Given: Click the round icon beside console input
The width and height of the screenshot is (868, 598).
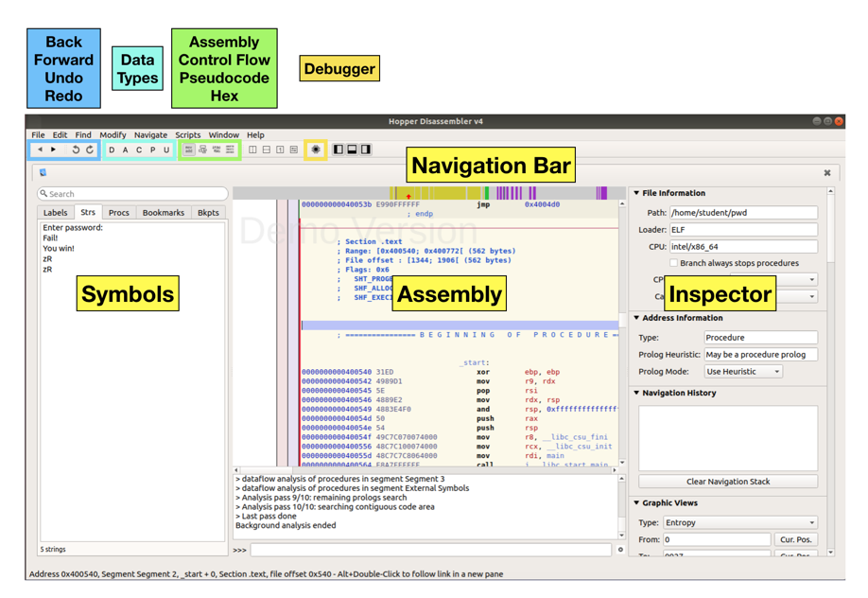Looking at the screenshot, I should [x=620, y=550].
